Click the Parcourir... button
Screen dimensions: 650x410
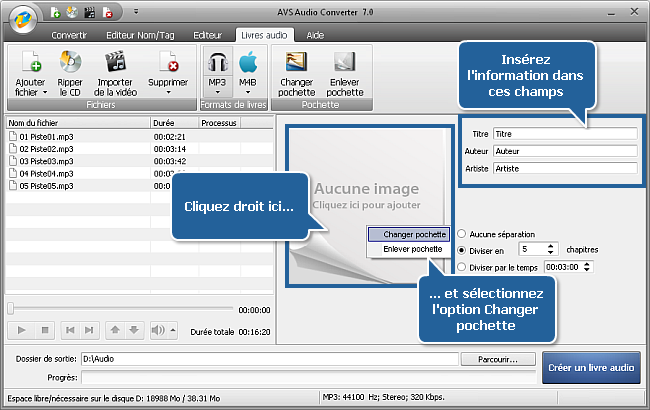[x=502, y=357]
